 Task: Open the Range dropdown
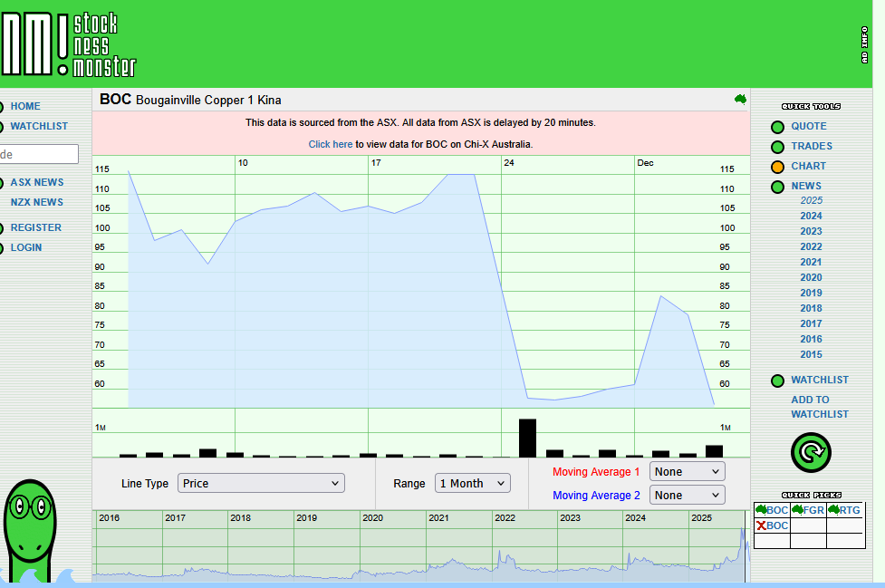pyautogui.click(x=472, y=483)
